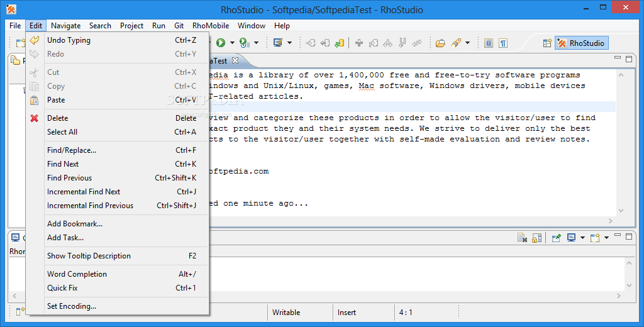644x327 pixels.
Task: Open the Help menu
Action: [282, 26]
